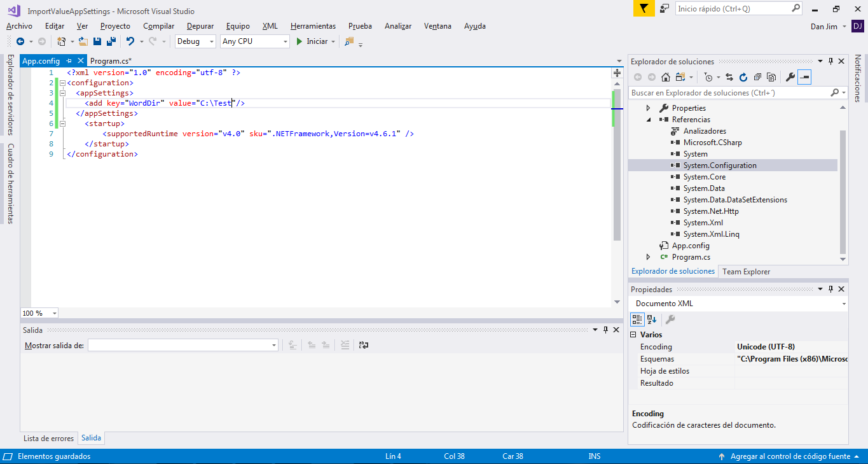Toggle Show All Files in solution explorer
This screenshot has width=868, height=464.
click(771, 78)
